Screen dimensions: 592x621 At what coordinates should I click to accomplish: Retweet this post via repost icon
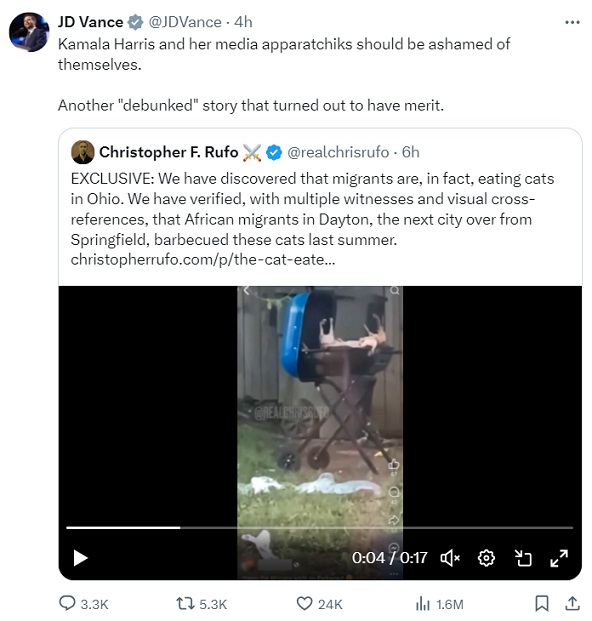click(185, 604)
